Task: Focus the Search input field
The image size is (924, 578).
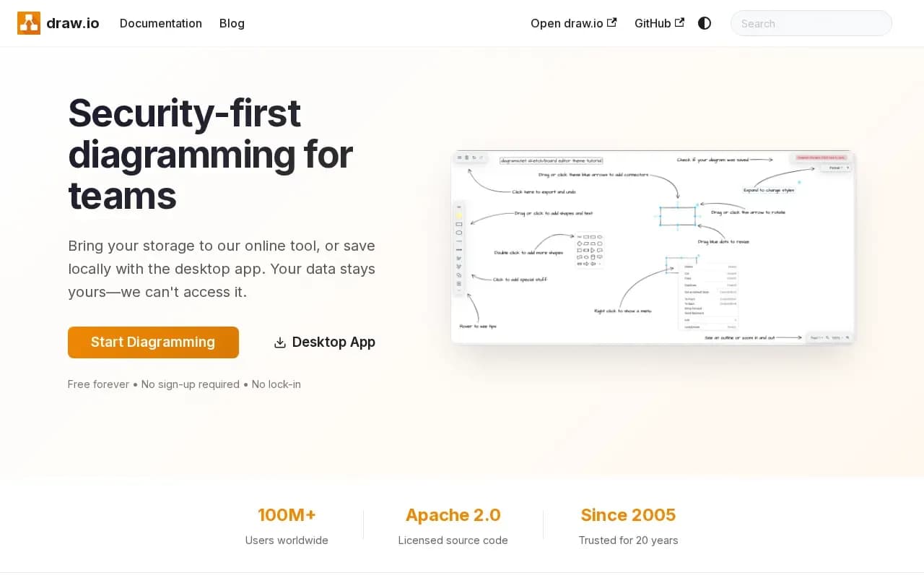Action: (x=811, y=23)
